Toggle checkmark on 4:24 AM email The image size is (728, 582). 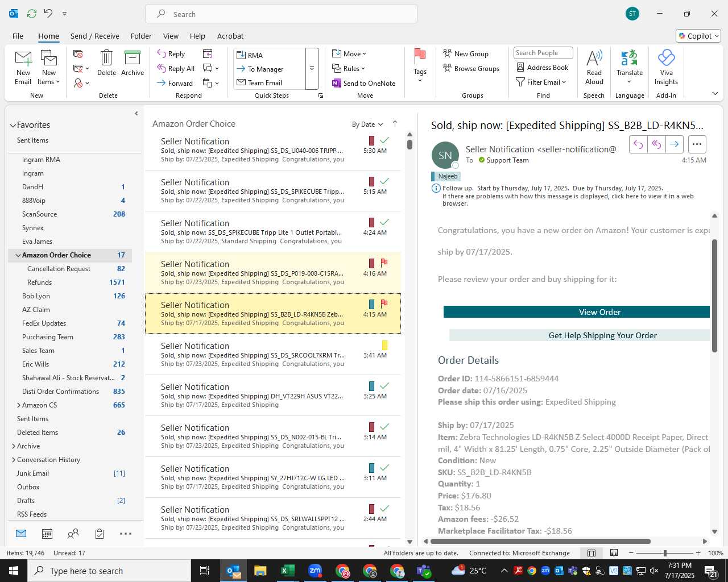coord(384,222)
